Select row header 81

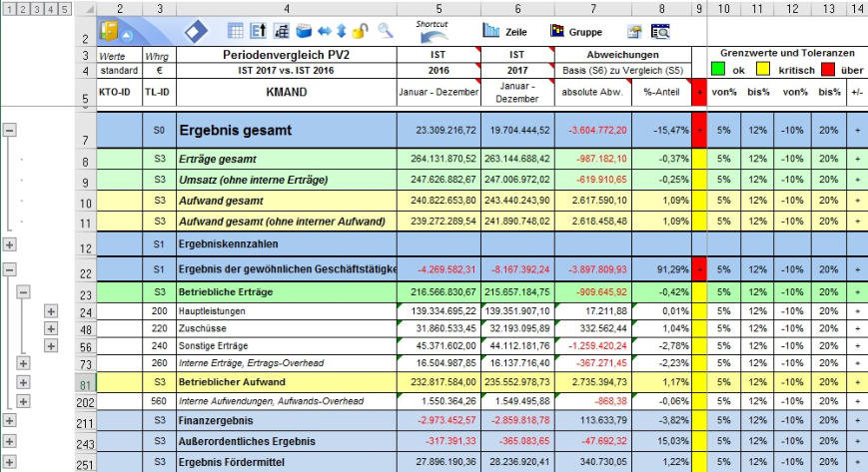[x=85, y=382]
